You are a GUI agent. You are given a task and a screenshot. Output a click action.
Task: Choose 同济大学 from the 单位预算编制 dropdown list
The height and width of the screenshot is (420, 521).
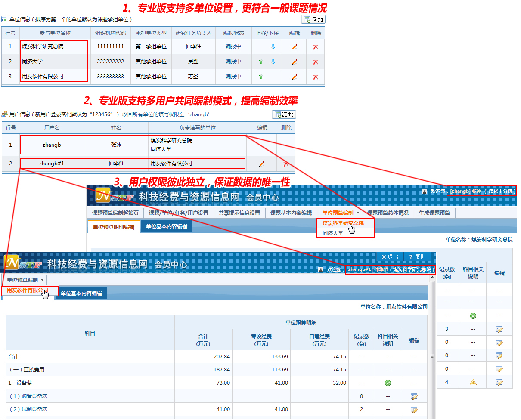coord(333,233)
